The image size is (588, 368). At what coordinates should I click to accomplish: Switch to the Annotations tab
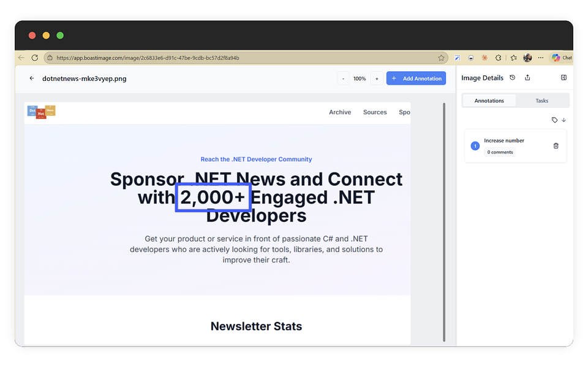pos(489,101)
